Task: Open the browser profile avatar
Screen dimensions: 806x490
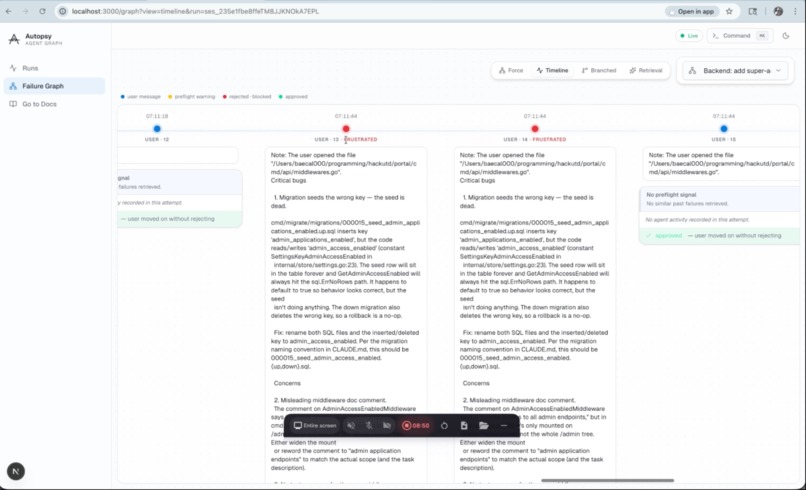Action: pos(778,11)
